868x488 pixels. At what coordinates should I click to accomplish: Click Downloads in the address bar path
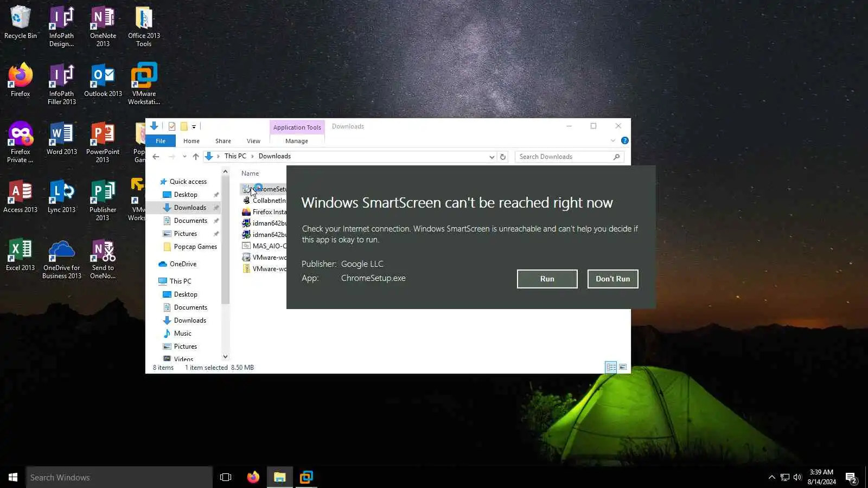(x=275, y=156)
